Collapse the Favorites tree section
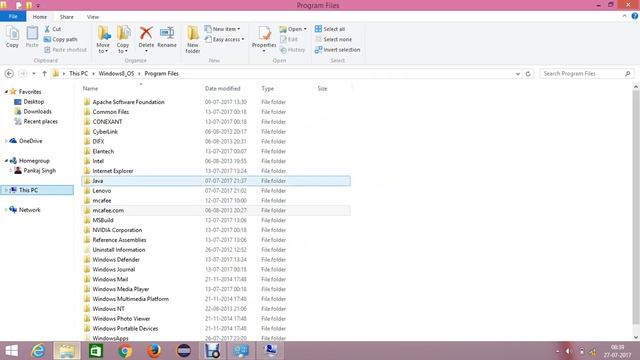The image size is (640, 360). tap(6, 92)
